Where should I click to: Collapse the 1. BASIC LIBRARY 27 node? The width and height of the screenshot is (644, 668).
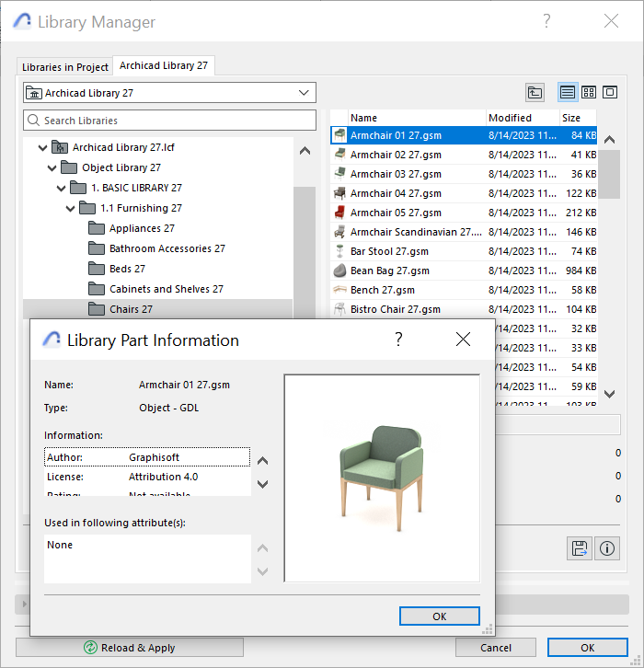click(x=62, y=188)
